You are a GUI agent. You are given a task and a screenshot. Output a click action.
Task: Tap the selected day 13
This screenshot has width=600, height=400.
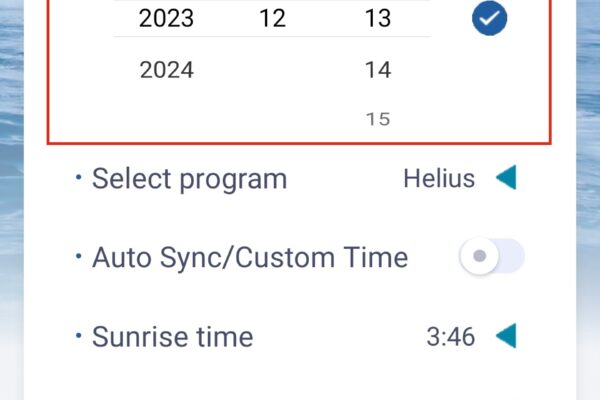(378, 18)
